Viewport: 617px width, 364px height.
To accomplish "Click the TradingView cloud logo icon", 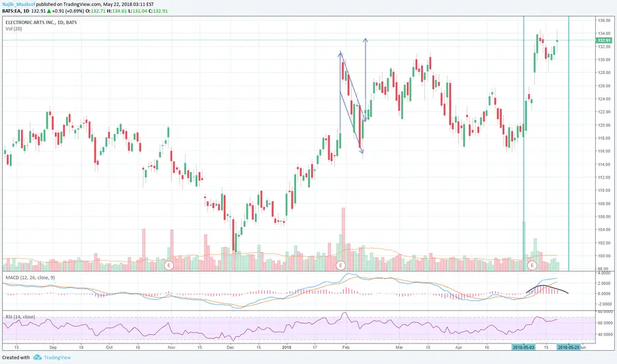I will click(x=37, y=357).
